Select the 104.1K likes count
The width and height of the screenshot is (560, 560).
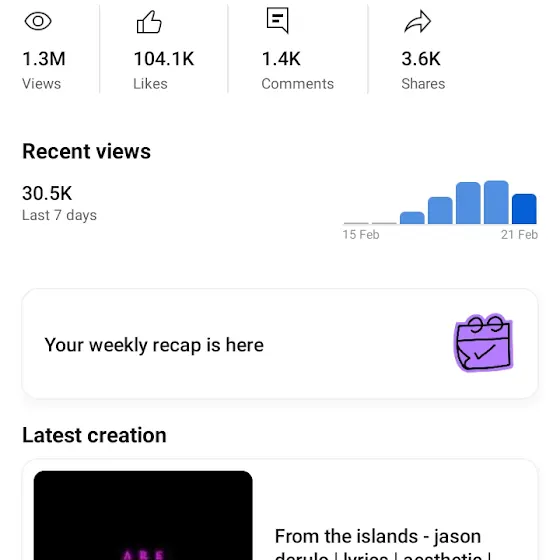pos(164,59)
